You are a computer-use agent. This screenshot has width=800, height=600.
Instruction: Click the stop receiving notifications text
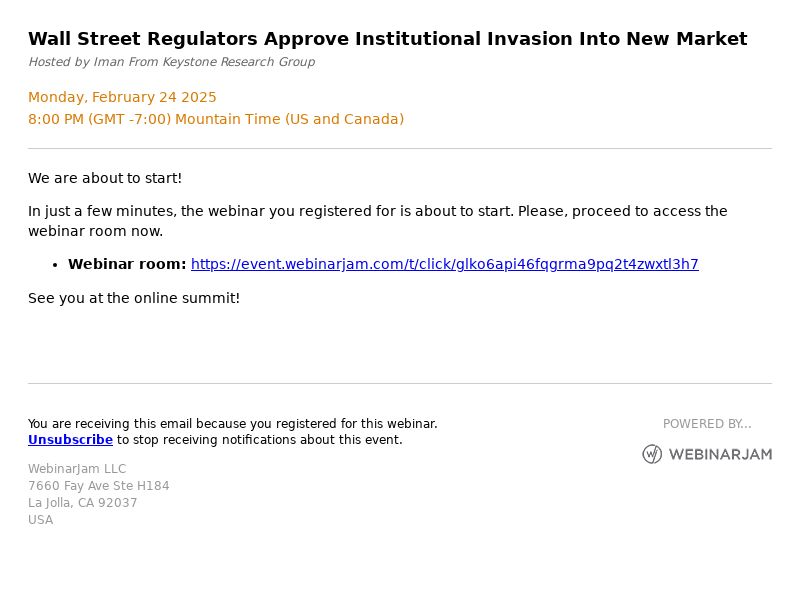point(260,440)
